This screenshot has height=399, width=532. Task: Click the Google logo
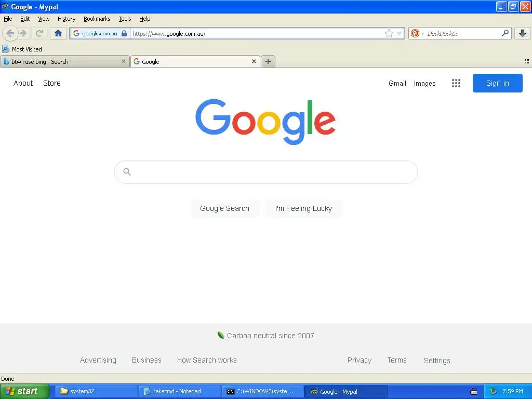(265, 122)
